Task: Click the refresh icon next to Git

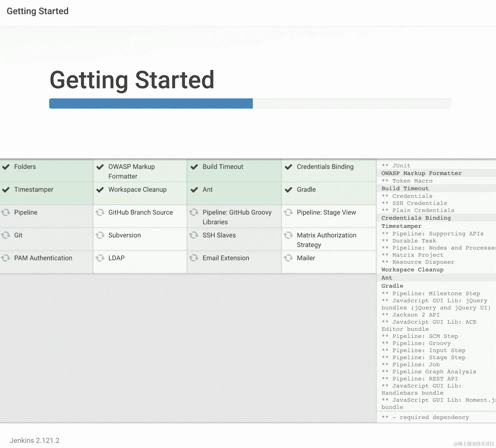Action: click(6, 235)
